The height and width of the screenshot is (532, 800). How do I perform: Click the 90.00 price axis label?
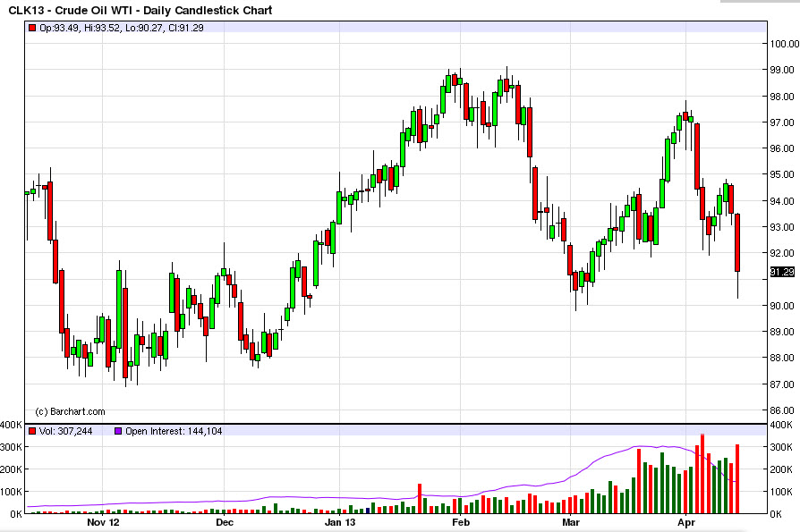(782, 305)
